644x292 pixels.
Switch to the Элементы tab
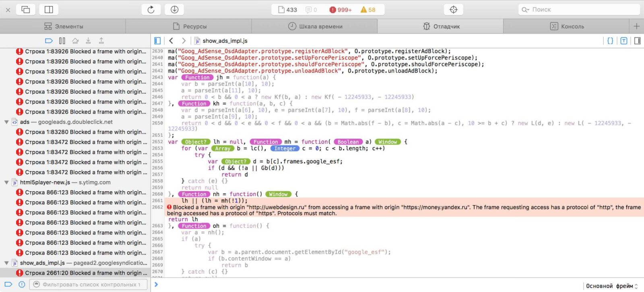click(x=63, y=27)
